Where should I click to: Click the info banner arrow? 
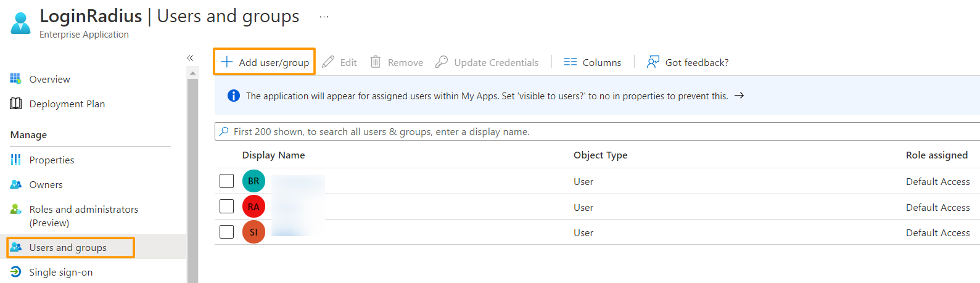(739, 96)
